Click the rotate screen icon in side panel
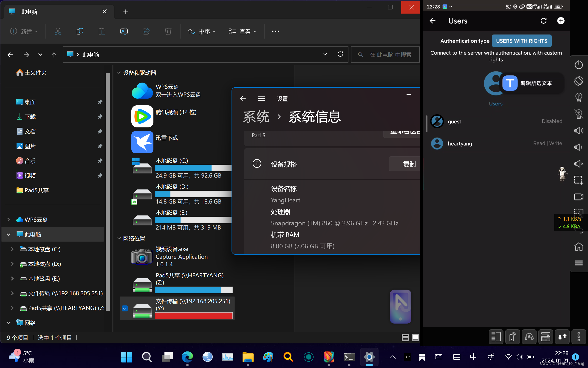The image size is (588, 368). click(x=579, y=81)
